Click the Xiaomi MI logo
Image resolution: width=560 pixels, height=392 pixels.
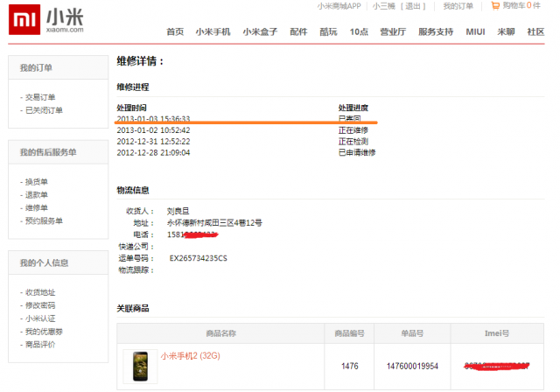(x=24, y=19)
